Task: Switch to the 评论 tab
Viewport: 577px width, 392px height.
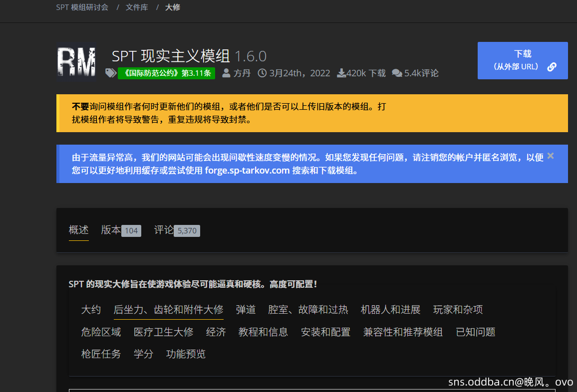Action: tap(164, 230)
